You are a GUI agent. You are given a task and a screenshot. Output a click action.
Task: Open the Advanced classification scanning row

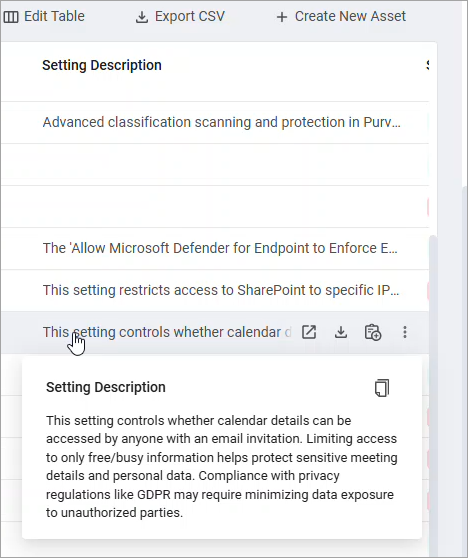pos(221,122)
